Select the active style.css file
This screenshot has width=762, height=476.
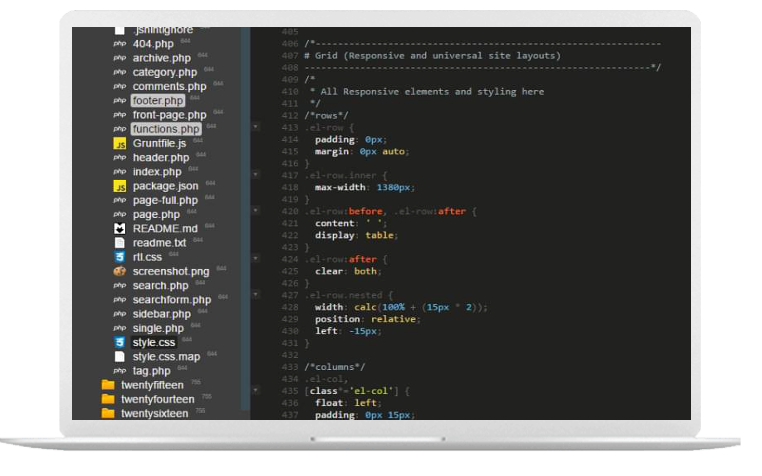click(154, 342)
